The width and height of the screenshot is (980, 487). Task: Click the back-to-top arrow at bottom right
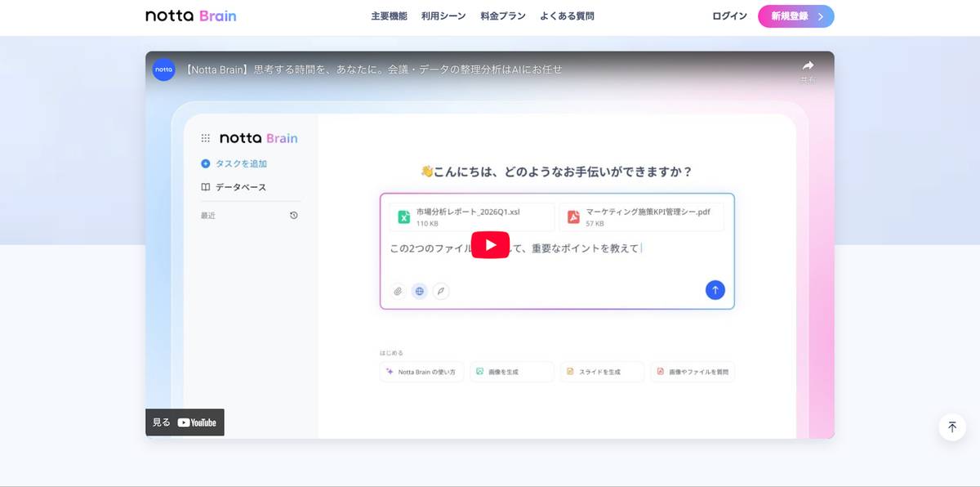coord(951,426)
